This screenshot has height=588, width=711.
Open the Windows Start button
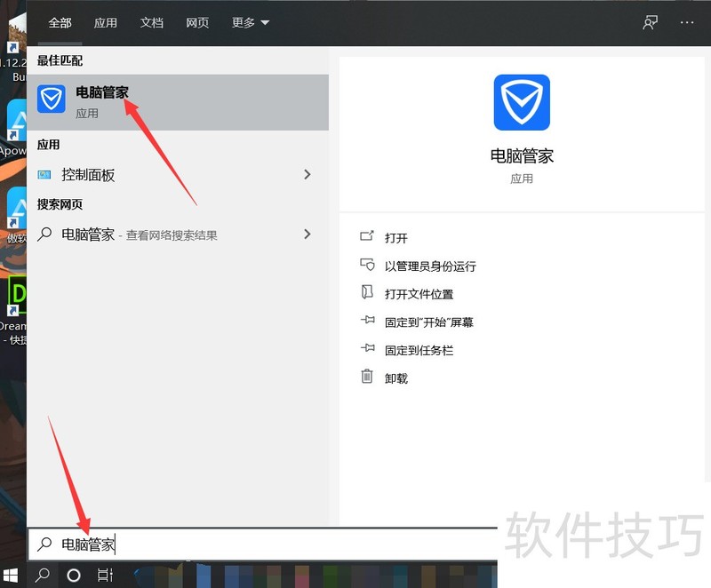[x=10, y=576]
